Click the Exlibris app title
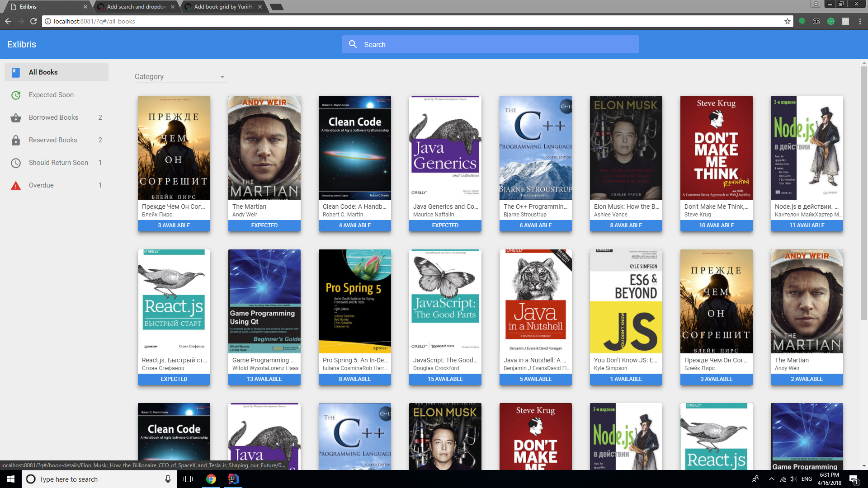The width and height of the screenshot is (868, 488). tap(22, 44)
